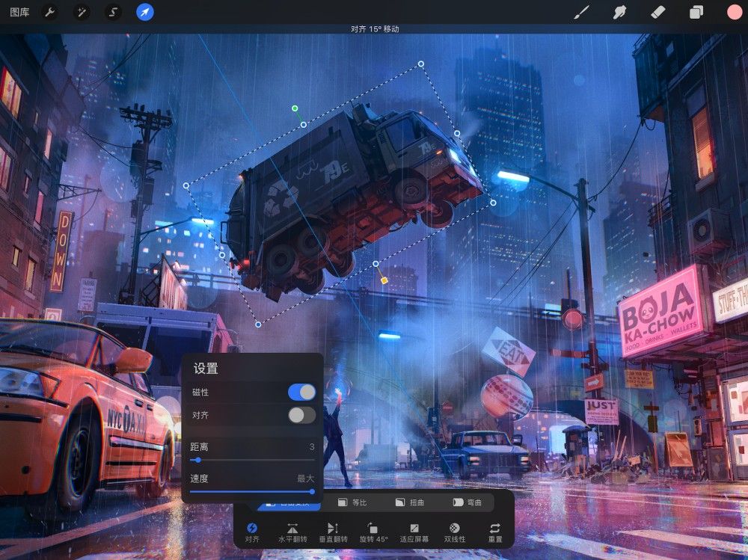The height and width of the screenshot is (560, 748).
Task: Tap the green rotation node above the truck
Action: point(294,108)
